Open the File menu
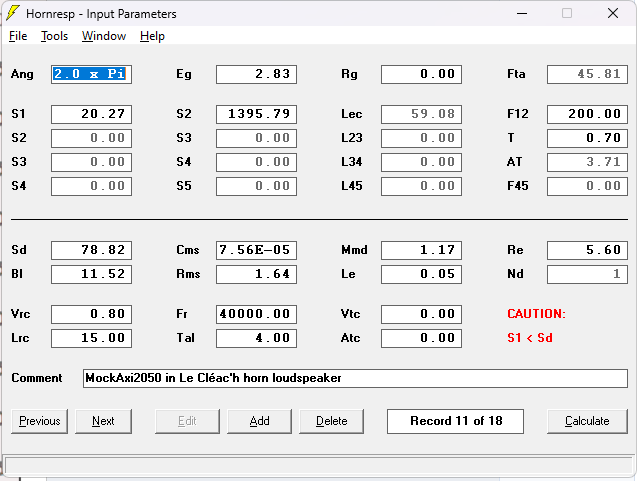The width and height of the screenshot is (638, 481). pos(18,36)
